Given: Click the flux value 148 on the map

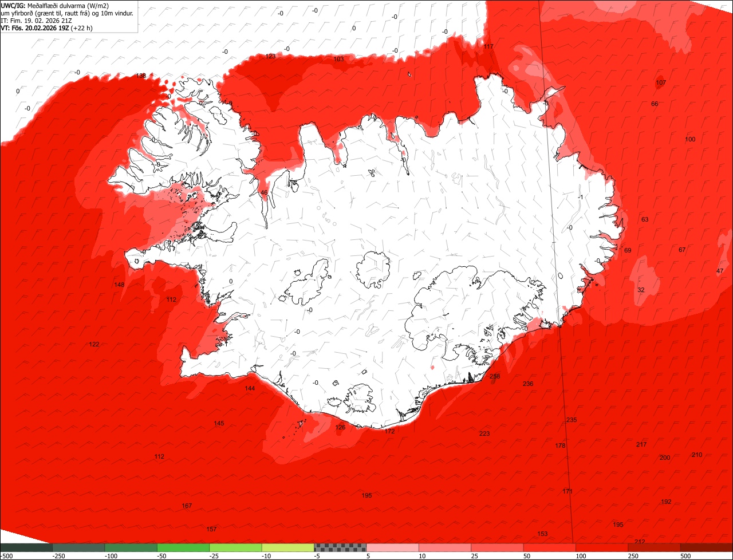Looking at the screenshot, I should point(119,285).
